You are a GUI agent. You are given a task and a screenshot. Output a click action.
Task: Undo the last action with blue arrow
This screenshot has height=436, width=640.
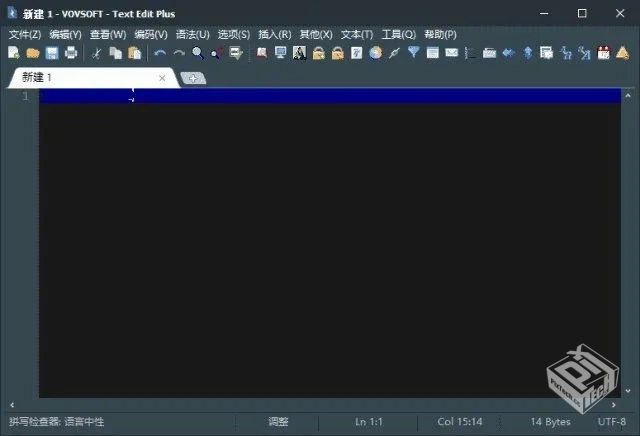pyautogui.click(x=160, y=53)
